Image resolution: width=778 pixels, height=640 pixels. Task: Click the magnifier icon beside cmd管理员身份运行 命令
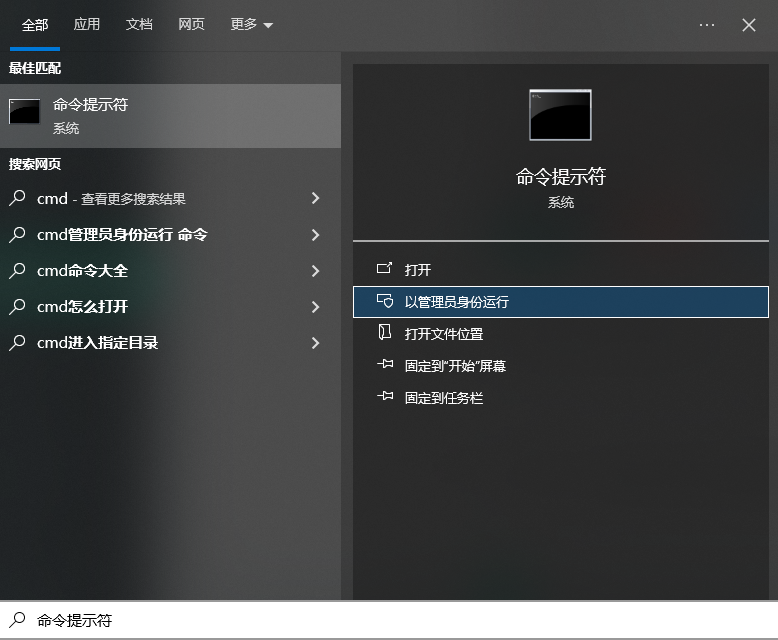(17, 234)
